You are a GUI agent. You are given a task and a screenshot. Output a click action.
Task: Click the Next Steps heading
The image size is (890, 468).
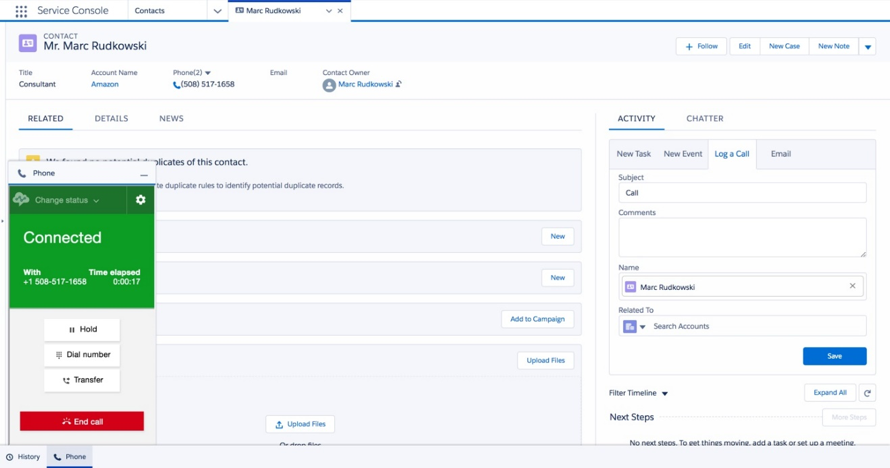(x=631, y=417)
